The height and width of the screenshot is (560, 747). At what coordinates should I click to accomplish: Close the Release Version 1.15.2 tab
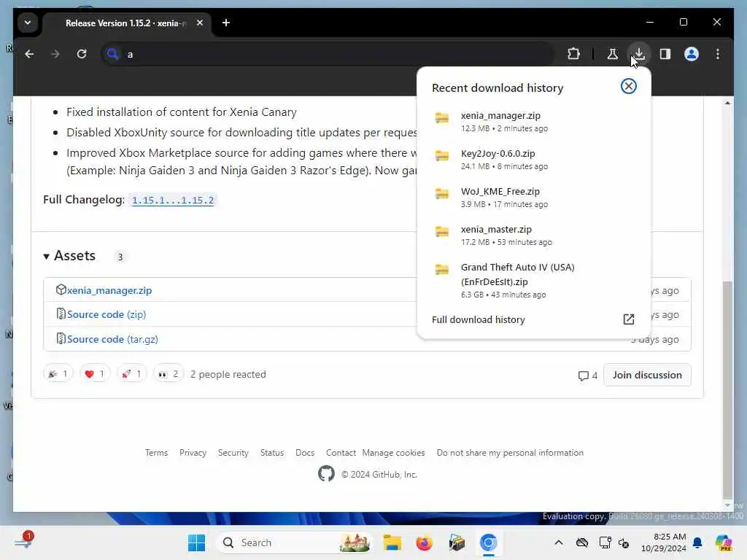pyautogui.click(x=200, y=23)
